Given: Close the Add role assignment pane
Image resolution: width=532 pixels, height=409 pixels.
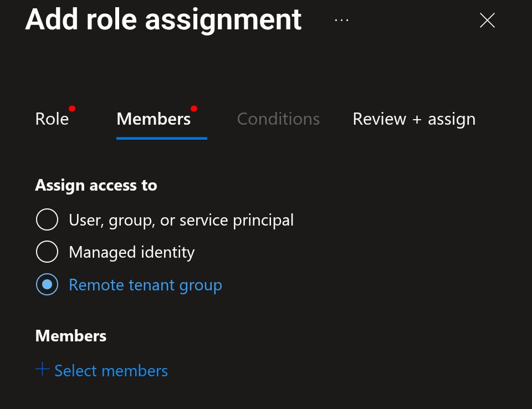Looking at the screenshot, I should pyautogui.click(x=487, y=21).
